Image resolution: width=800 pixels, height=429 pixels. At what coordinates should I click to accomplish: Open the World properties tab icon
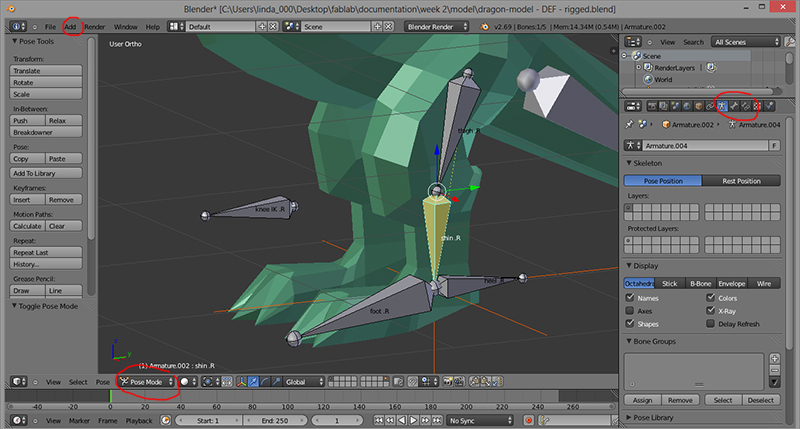[687, 106]
